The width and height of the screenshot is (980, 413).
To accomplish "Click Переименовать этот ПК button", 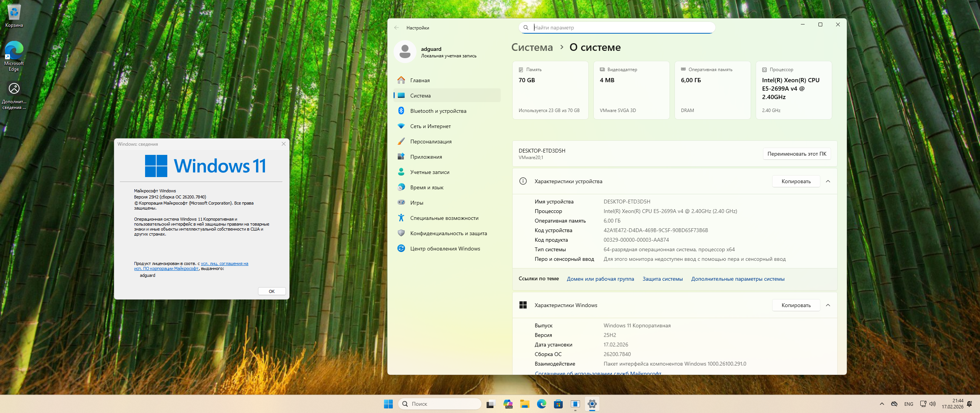I will pyautogui.click(x=797, y=154).
